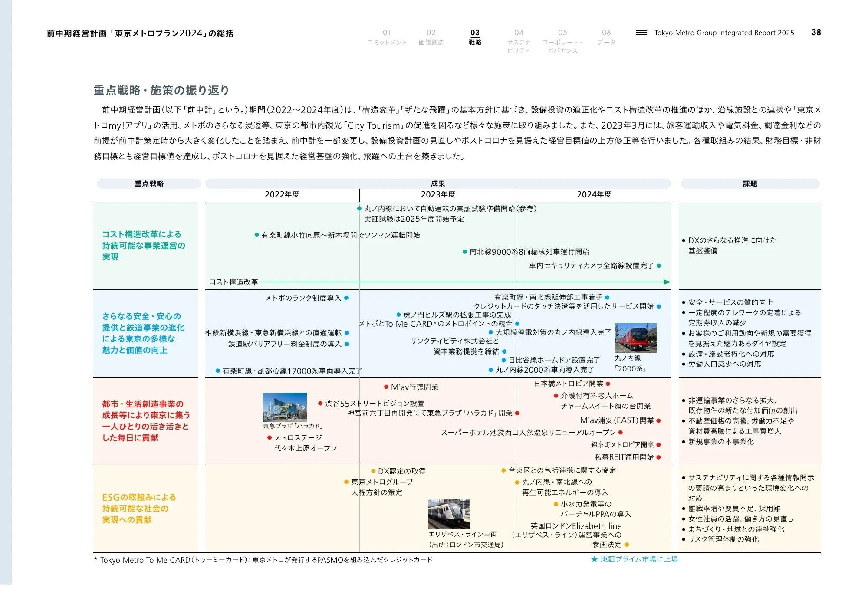This screenshot has width=868, height=614.
Task: Click the 東証プライム市場に上場 legend text
Action: [639, 559]
